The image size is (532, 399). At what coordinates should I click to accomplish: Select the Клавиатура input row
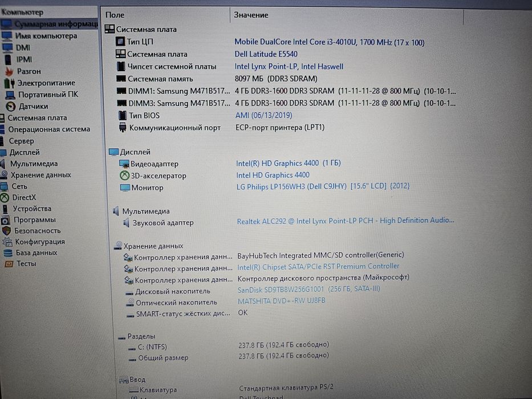point(231,389)
